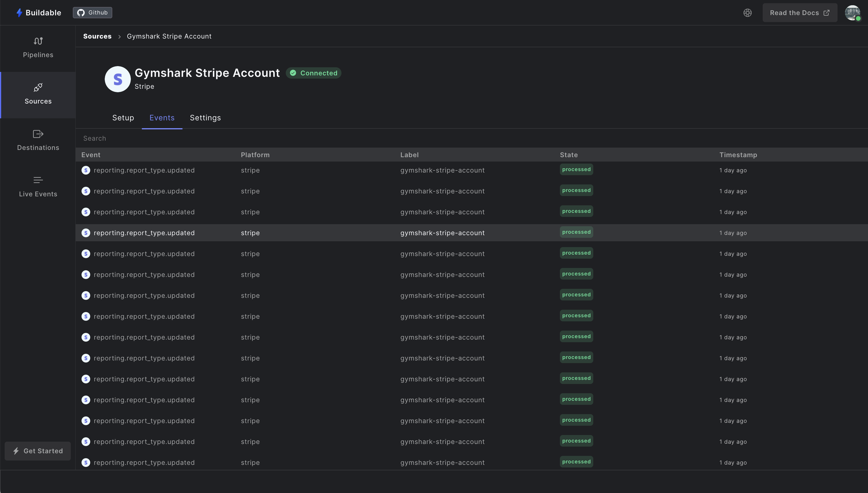Click Gymshark Stripe Account breadcrumb text

169,36
